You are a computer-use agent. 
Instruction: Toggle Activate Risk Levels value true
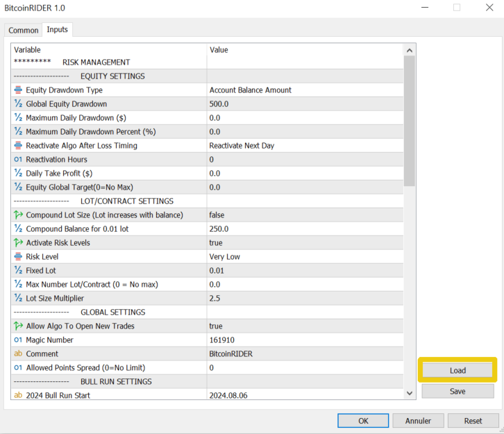click(x=305, y=243)
